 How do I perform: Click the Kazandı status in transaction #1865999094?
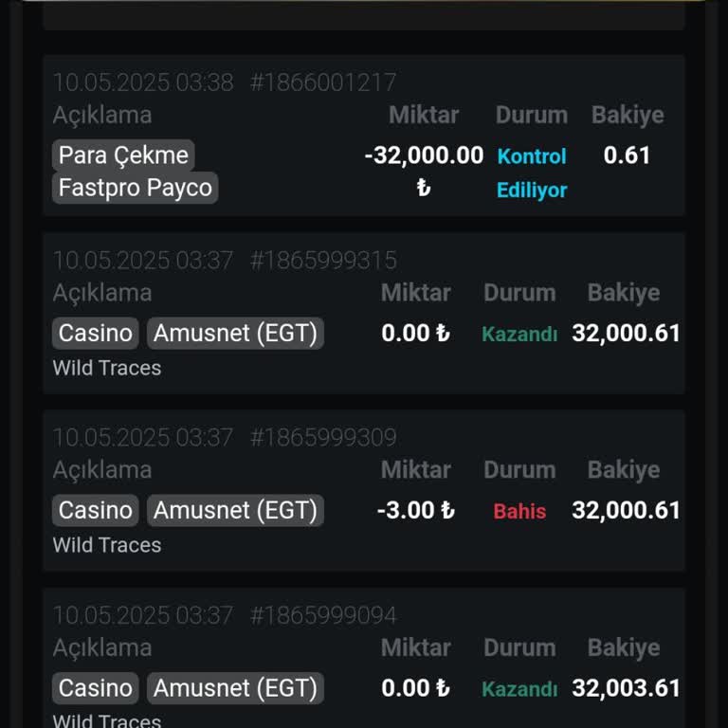(519, 689)
